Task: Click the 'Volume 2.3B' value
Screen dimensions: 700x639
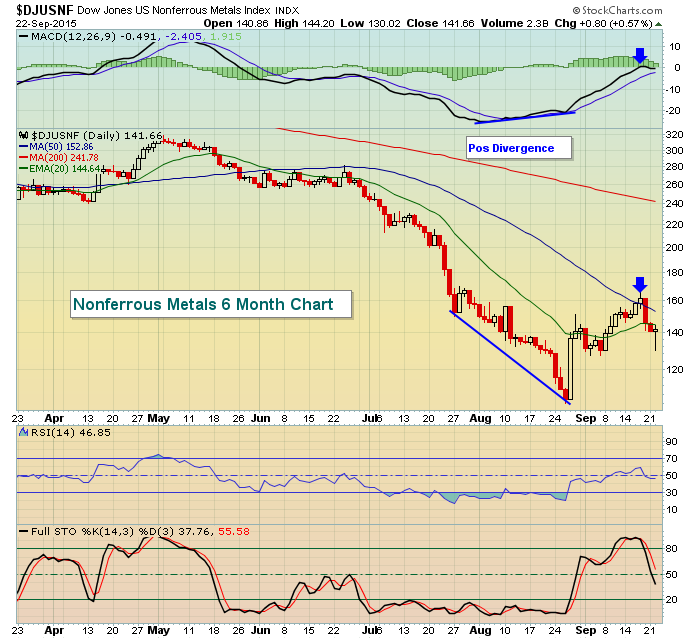Action: pyautogui.click(x=514, y=24)
